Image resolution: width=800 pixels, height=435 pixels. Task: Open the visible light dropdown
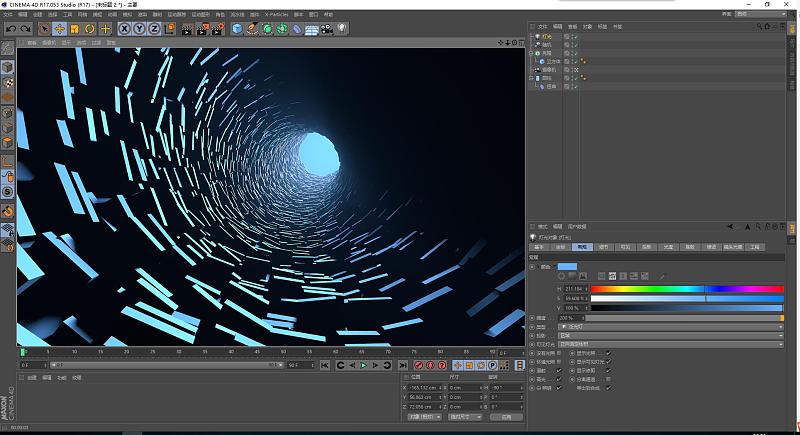(x=670, y=344)
